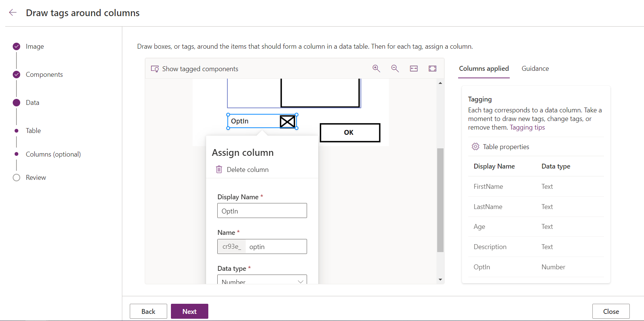Click the Data type column header
The width and height of the screenshot is (644, 321).
click(x=556, y=166)
